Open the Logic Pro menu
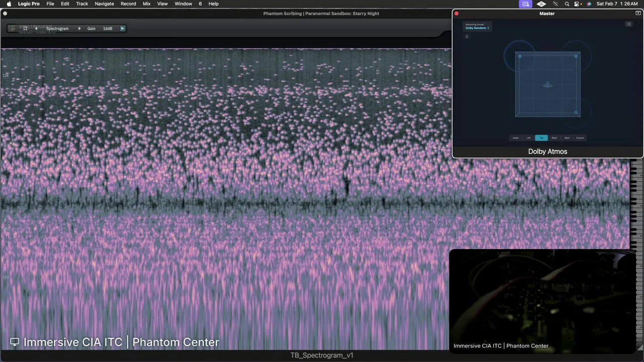 [29, 4]
